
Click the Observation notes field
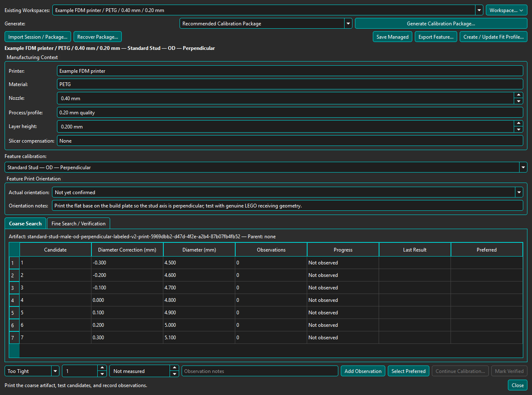click(x=260, y=371)
